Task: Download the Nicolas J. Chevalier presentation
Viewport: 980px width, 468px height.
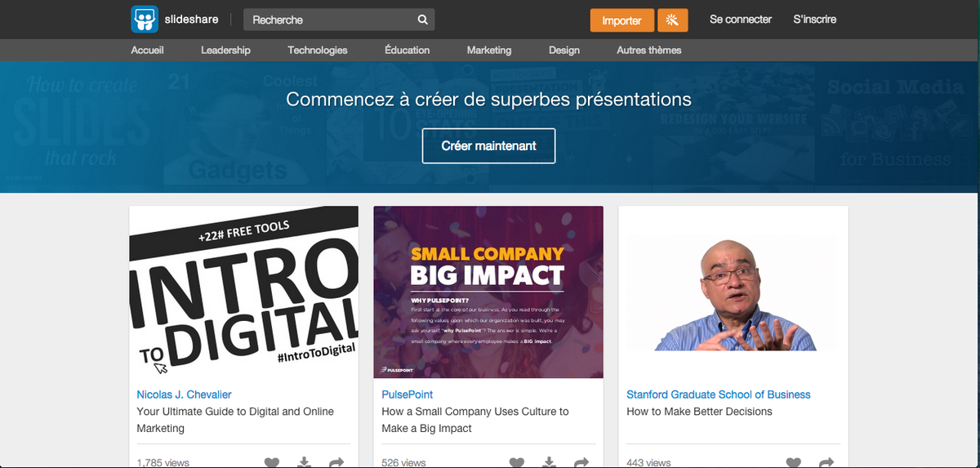Action: [x=304, y=463]
